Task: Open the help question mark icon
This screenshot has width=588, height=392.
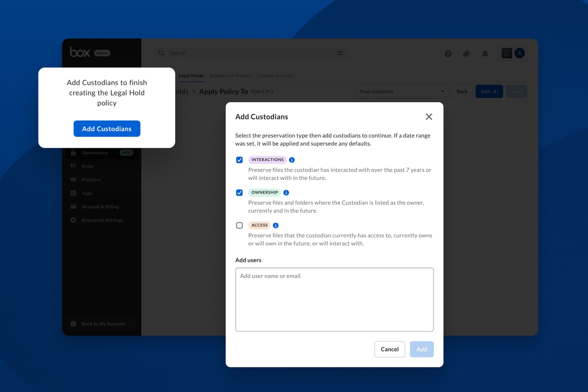Action: point(448,54)
